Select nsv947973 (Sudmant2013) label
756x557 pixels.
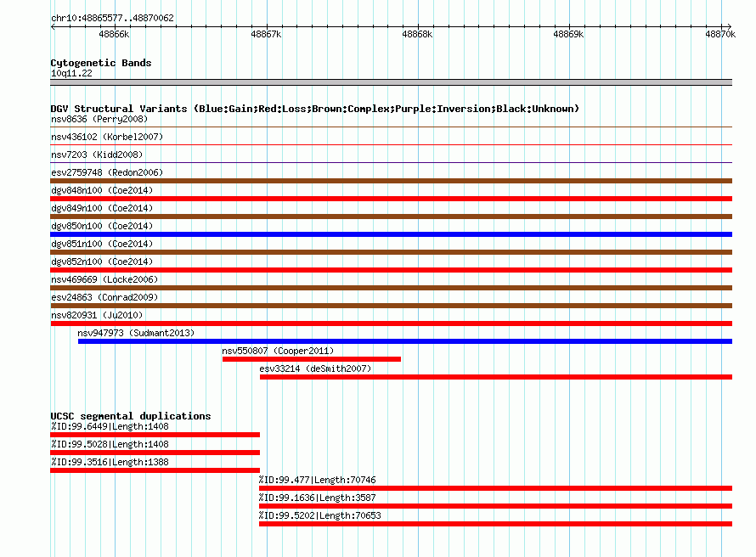tap(136, 333)
